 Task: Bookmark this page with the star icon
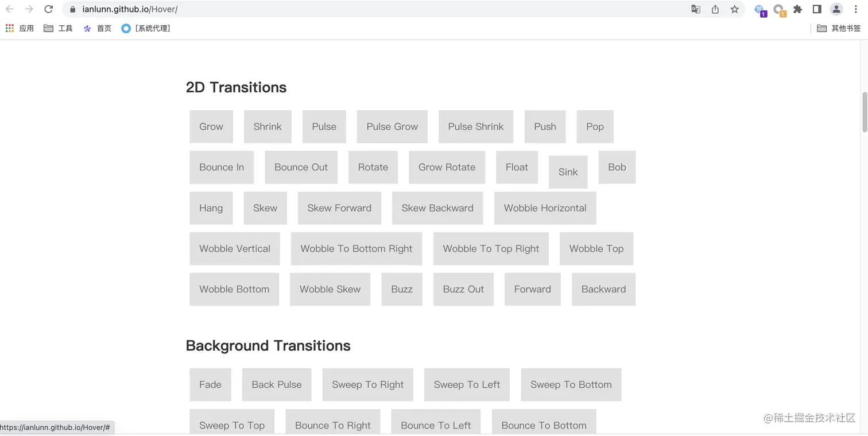point(735,9)
